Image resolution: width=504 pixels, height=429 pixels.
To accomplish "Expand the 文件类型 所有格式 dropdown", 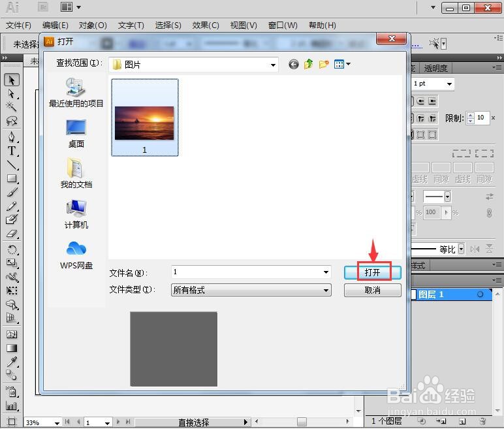I will click(326, 290).
